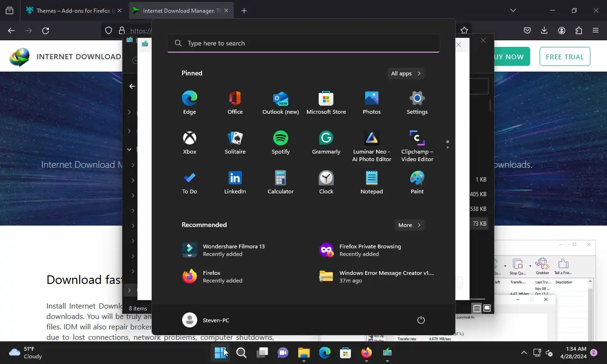This screenshot has height=364, width=607.
Task: Open the Grammarly pinned app
Action: pyautogui.click(x=326, y=143)
